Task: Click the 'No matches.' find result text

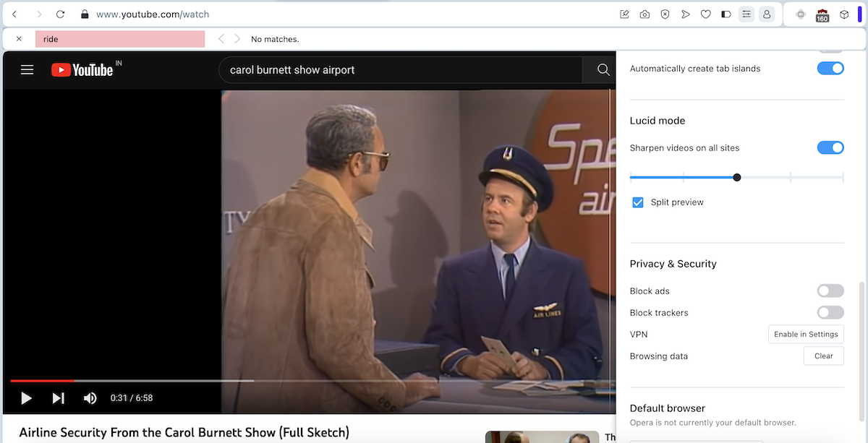Action: click(275, 39)
